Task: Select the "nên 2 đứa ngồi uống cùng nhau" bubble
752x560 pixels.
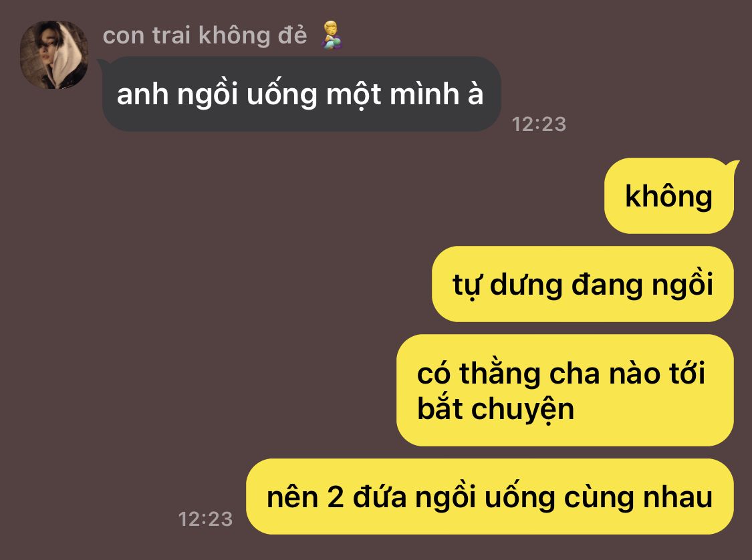Action: tap(490, 497)
